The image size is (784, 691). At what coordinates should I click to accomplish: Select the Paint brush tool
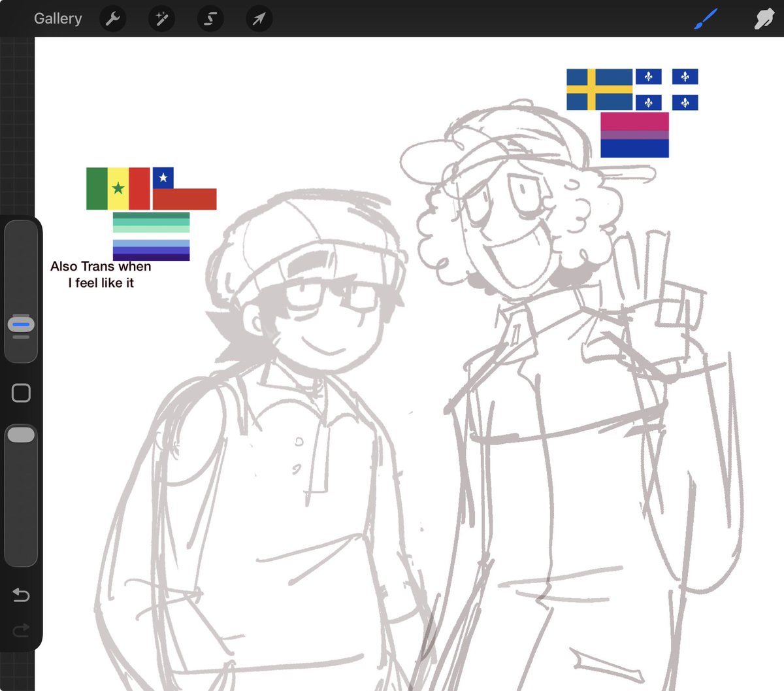(706, 19)
